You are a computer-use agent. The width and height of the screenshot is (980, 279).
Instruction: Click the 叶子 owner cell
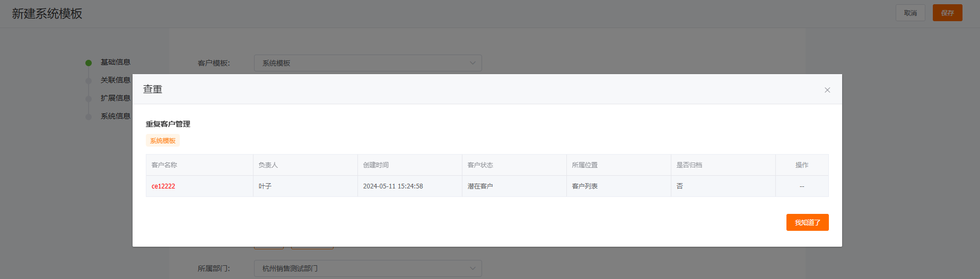[x=305, y=186]
